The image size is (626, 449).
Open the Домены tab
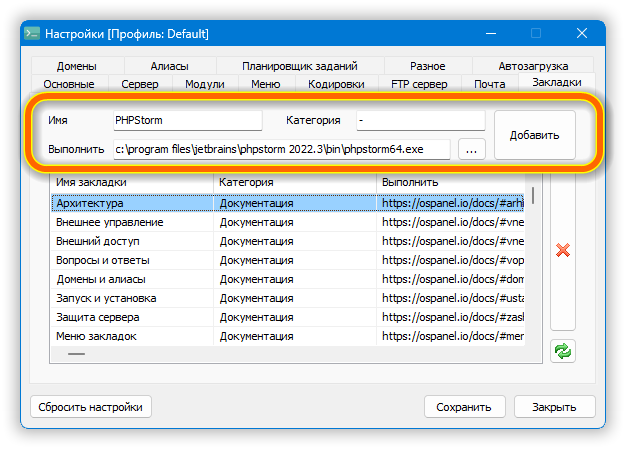pyautogui.click(x=104, y=66)
